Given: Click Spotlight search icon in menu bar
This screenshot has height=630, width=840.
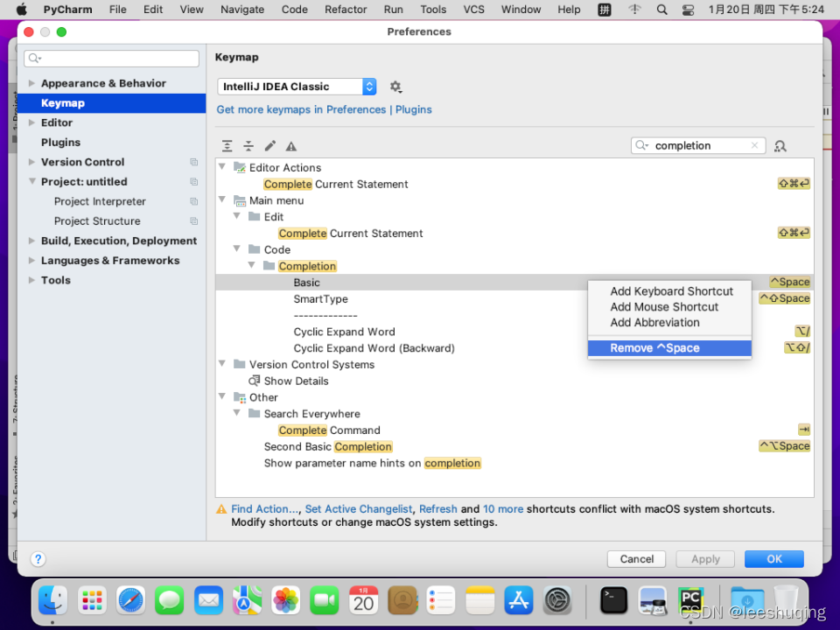Looking at the screenshot, I should coord(662,10).
